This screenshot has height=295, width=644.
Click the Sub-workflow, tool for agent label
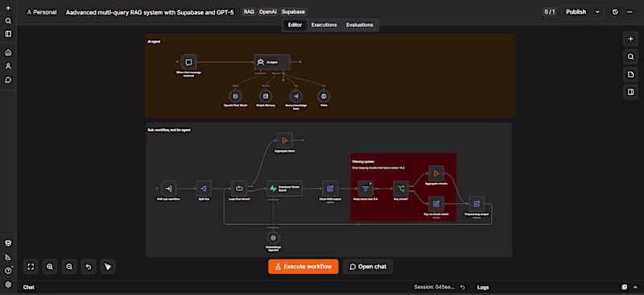click(169, 130)
